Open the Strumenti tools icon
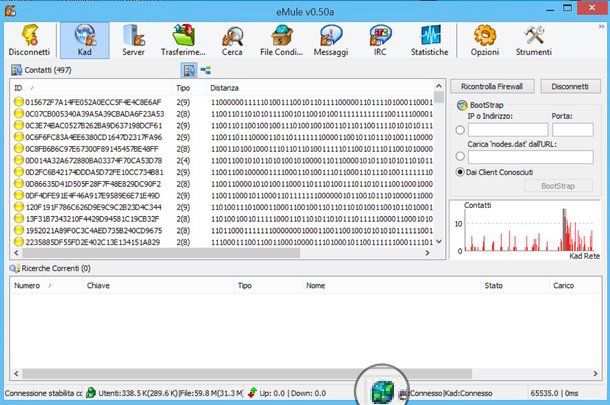 click(534, 40)
